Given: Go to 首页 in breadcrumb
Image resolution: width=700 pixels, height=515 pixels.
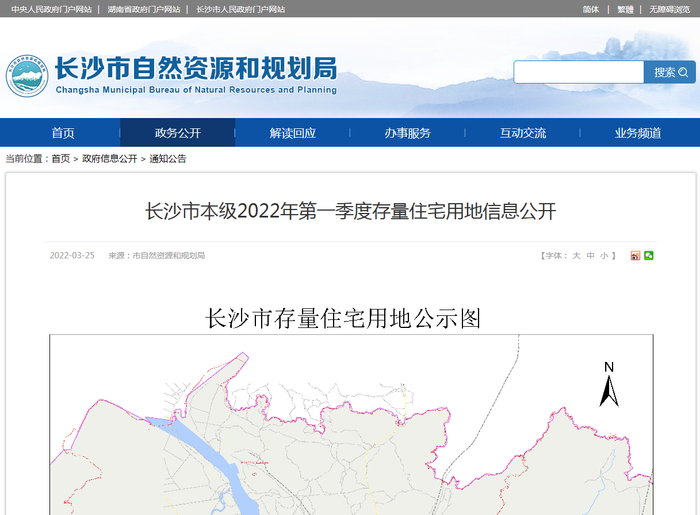Looking at the screenshot, I should pyautogui.click(x=61, y=158).
